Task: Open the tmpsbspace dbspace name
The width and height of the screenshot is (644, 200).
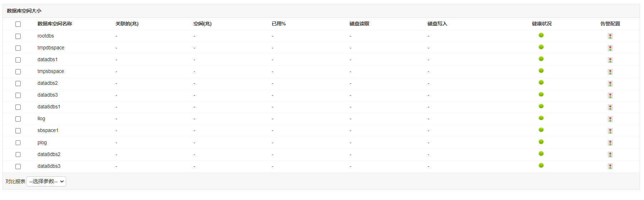Action: pyautogui.click(x=51, y=71)
